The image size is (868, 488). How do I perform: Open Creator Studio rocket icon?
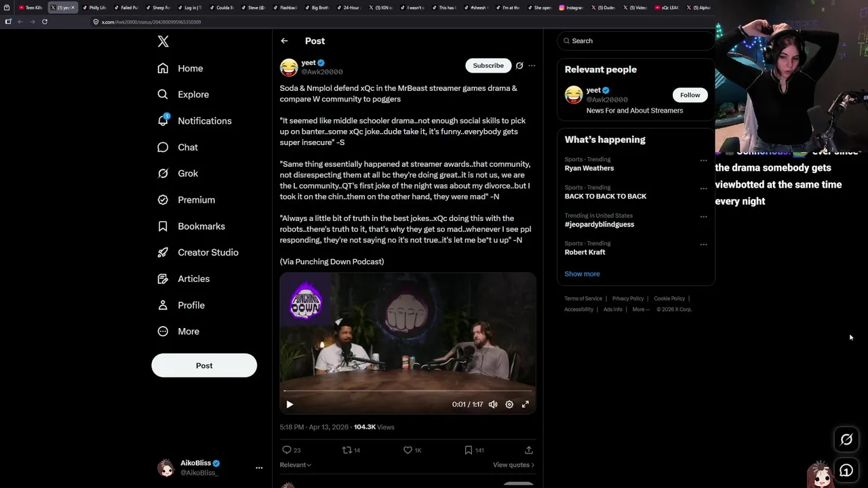[163, 252]
